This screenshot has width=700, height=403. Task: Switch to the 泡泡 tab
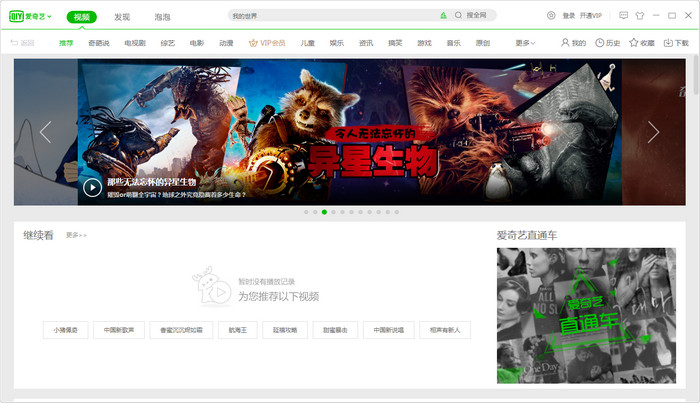pyautogui.click(x=162, y=17)
